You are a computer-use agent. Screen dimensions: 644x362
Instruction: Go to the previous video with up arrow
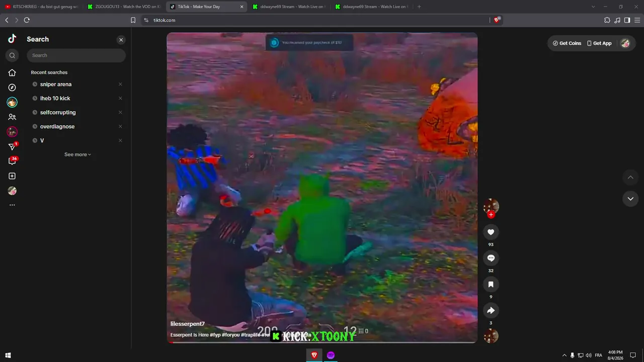630,177
